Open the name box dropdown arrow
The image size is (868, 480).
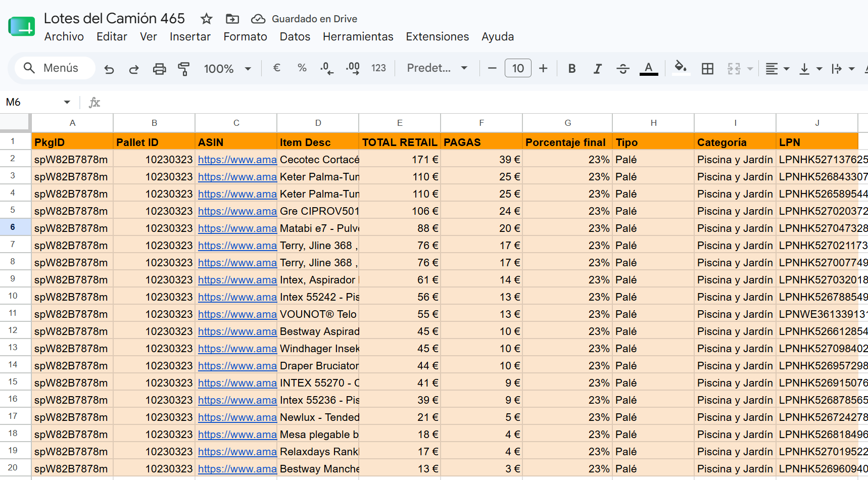tap(67, 103)
